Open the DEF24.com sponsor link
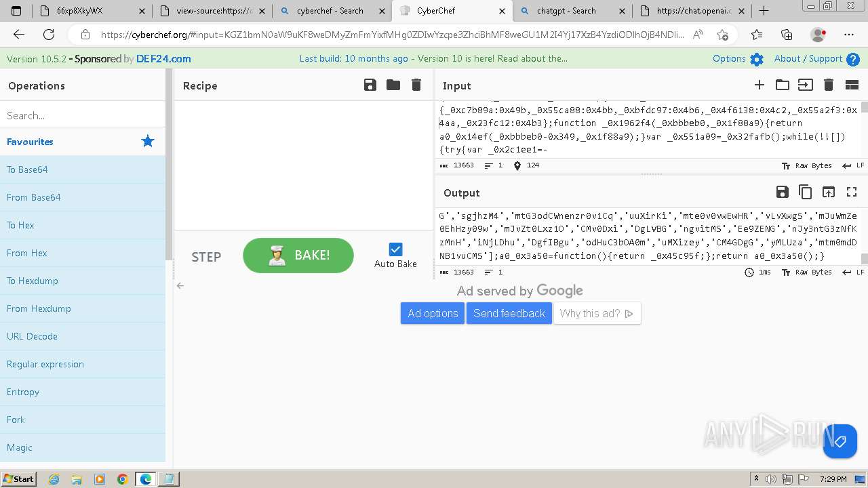Image resolution: width=868 pixels, height=488 pixels. (163, 59)
